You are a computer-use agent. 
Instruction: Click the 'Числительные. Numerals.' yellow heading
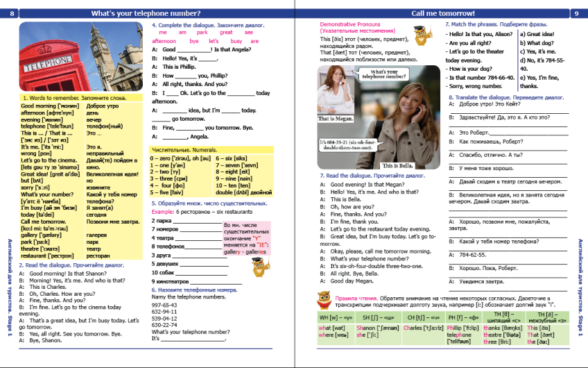(x=211, y=150)
